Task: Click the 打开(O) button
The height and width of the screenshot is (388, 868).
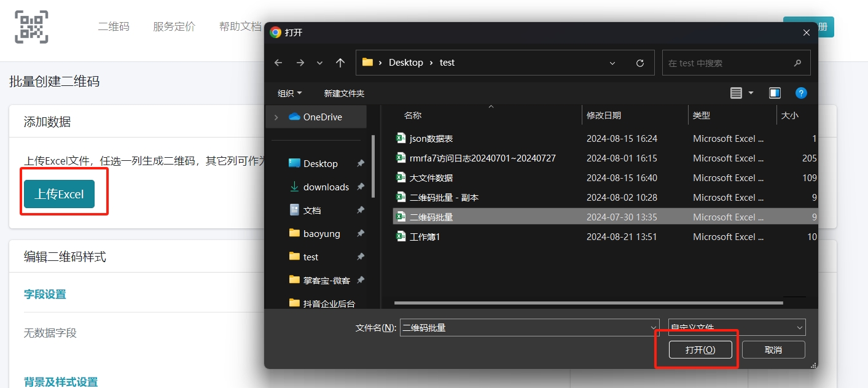Action: click(700, 350)
